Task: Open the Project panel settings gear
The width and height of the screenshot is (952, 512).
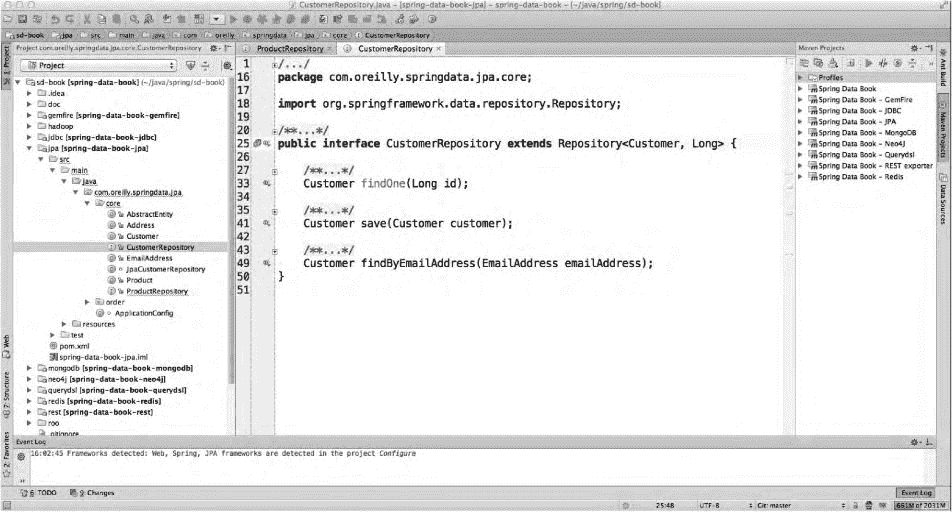Action: [211, 47]
